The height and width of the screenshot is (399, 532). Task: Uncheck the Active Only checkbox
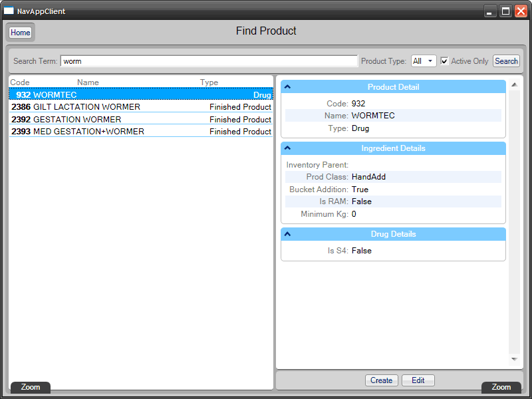(x=445, y=61)
